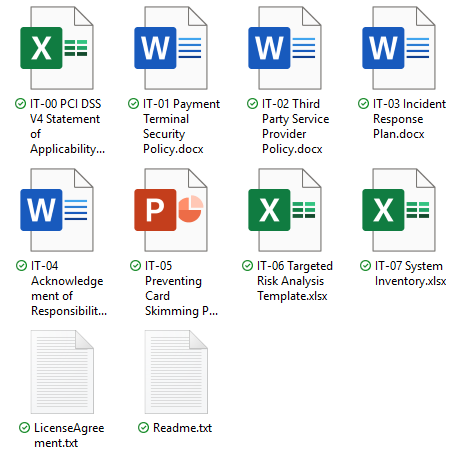463x463 pixels.
Task: Click sync status checkmark beside IT-07 System
Action: [x=365, y=266]
